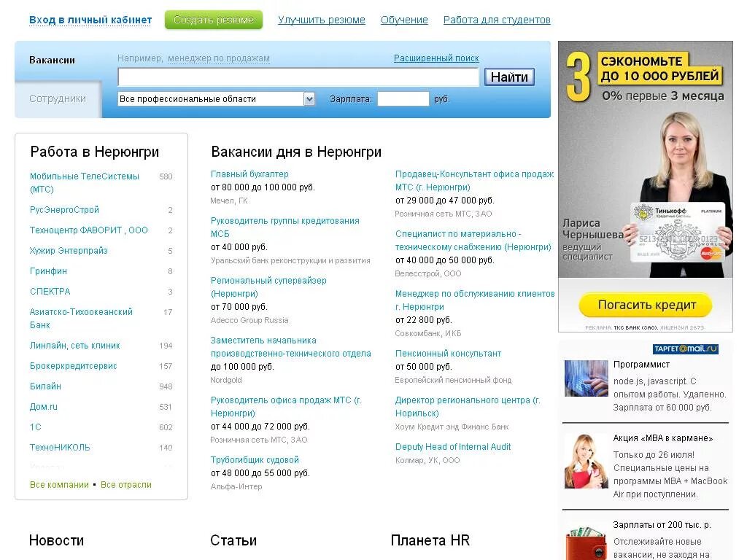Click Погасить кредит banner button

point(646,305)
